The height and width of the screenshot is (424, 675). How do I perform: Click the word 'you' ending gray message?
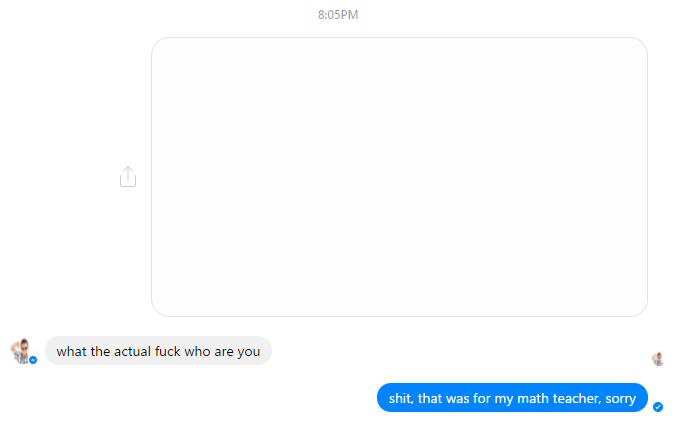(x=249, y=353)
